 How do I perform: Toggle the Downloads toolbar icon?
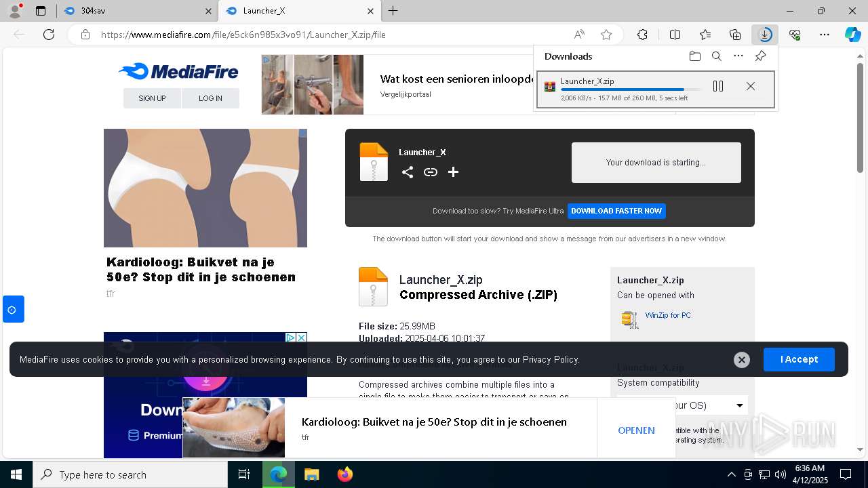(x=765, y=35)
